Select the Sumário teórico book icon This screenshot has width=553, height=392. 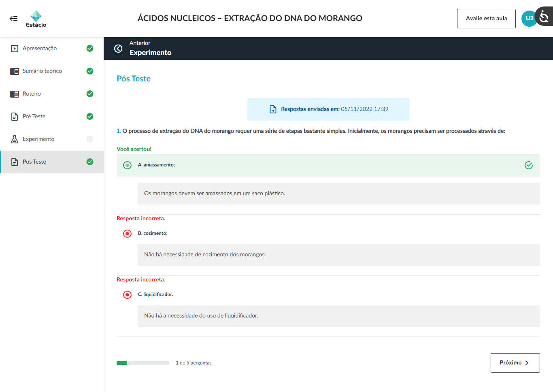pyautogui.click(x=15, y=71)
